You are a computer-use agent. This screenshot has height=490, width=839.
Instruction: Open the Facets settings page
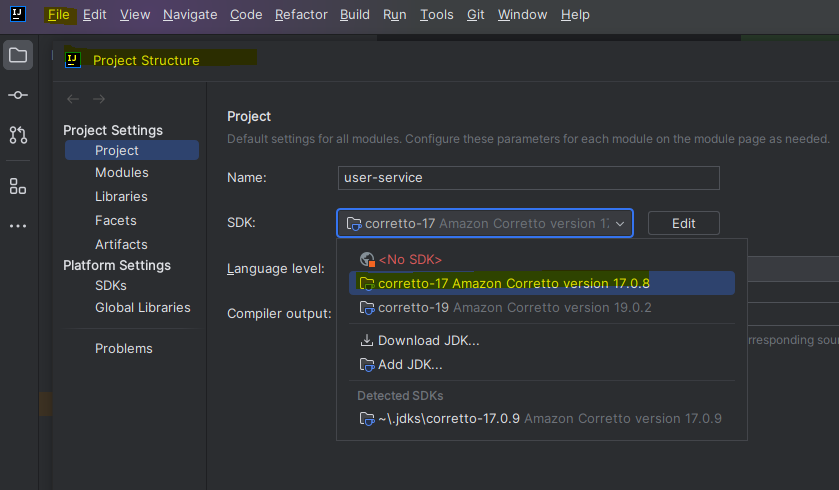(116, 220)
